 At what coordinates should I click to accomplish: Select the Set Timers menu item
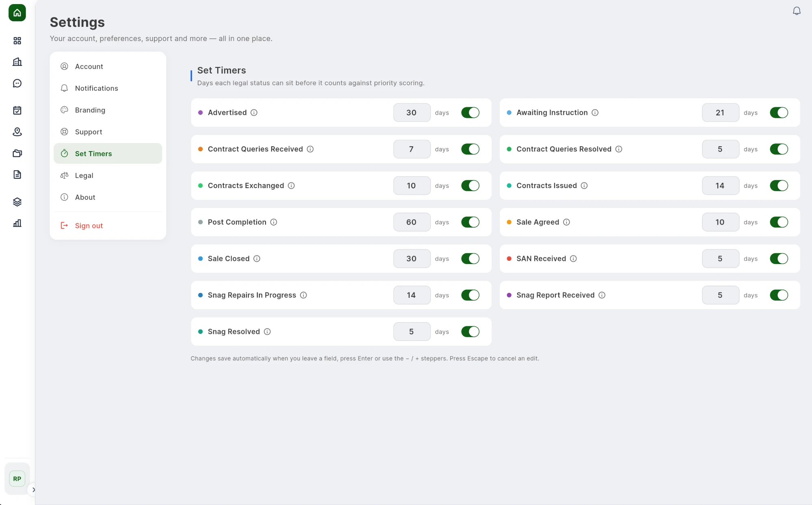pos(108,154)
